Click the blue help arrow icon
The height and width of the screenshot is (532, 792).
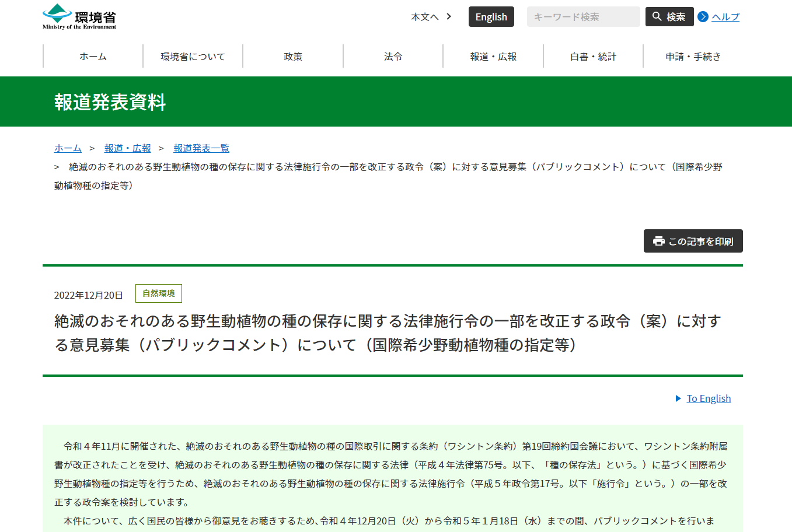click(x=703, y=17)
